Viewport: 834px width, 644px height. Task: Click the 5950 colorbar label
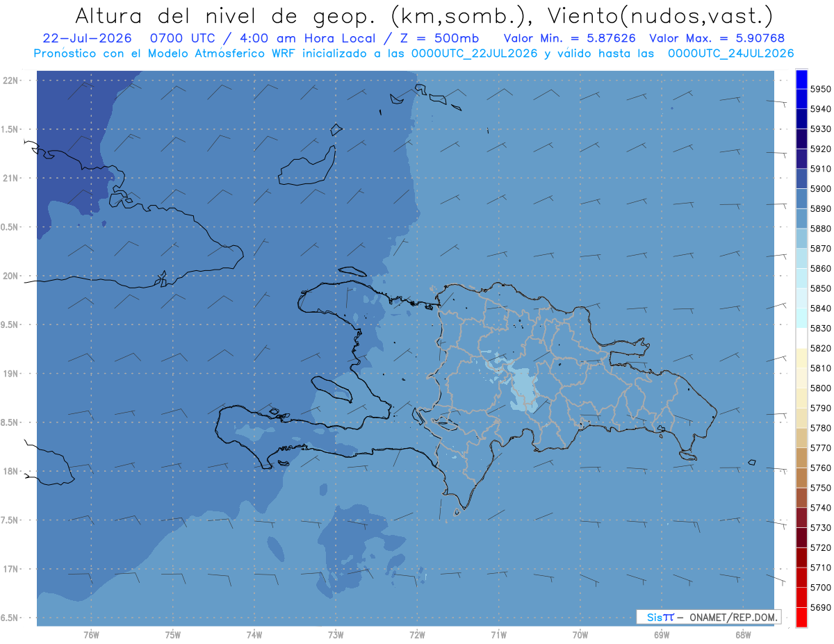(x=820, y=89)
